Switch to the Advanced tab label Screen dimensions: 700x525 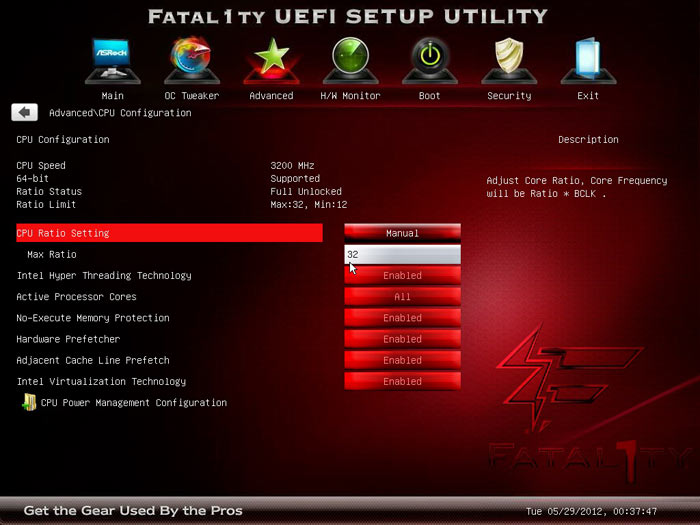pyautogui.click(x=271, y=96)
